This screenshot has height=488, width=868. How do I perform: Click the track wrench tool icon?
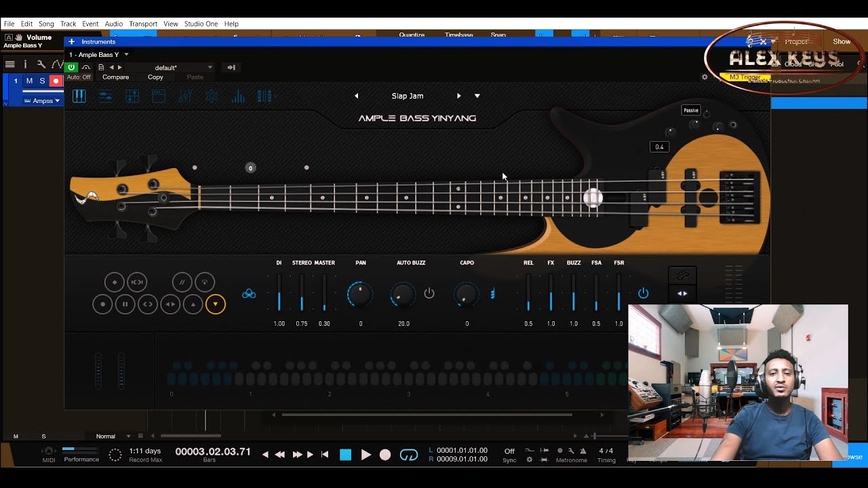pos(41,64)
